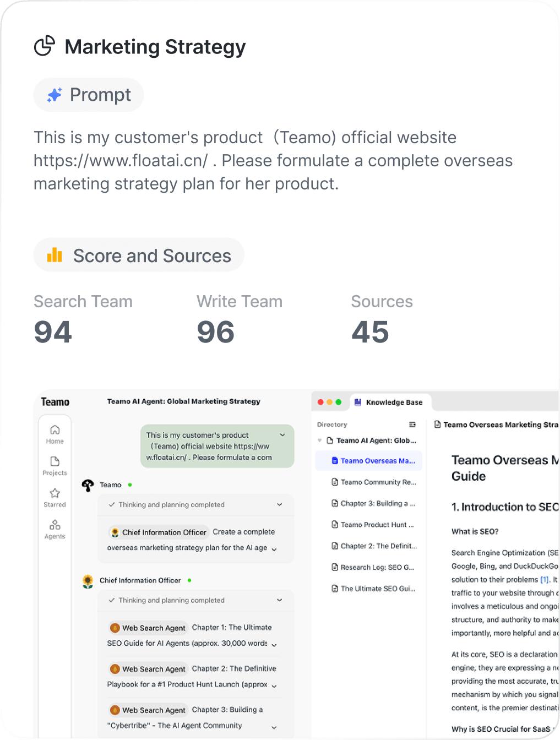560x740 pixels.
Task: Click the Directory heading label
Action: [x=332, y=425]
